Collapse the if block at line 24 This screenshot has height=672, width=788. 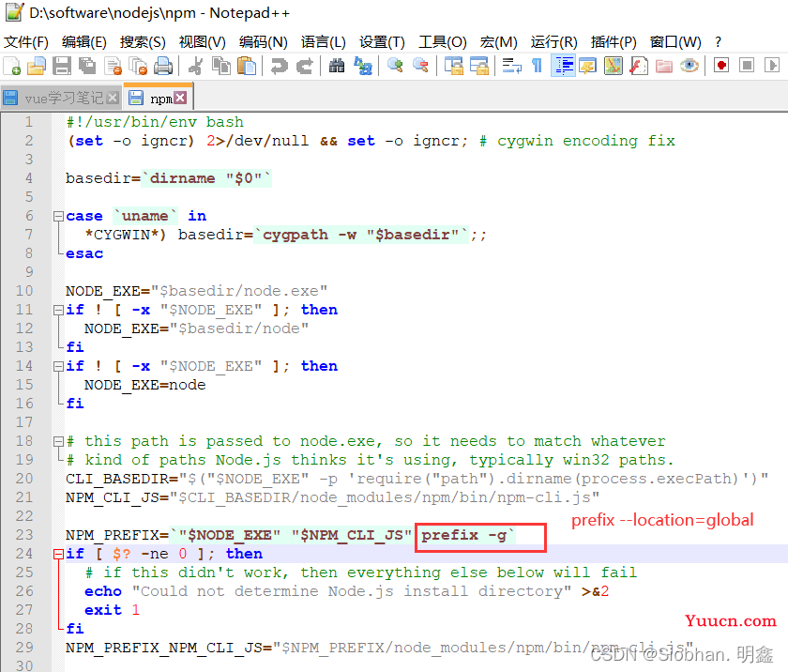pyautogui.click(x=58, y=554)
